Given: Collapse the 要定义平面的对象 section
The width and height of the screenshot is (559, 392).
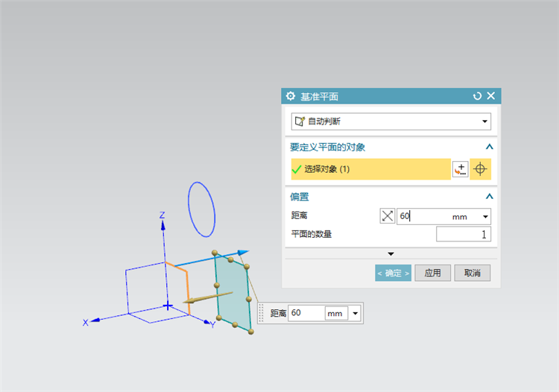Looking at the screenshot, I should pos(490,147).
